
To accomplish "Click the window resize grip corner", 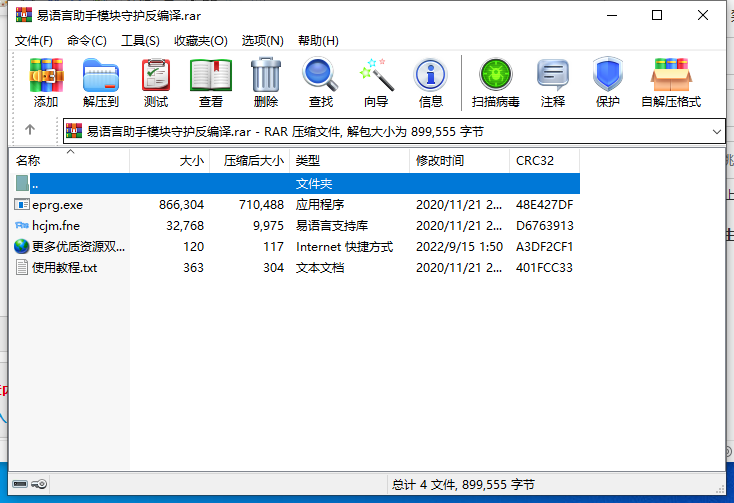I will (720, 488).
